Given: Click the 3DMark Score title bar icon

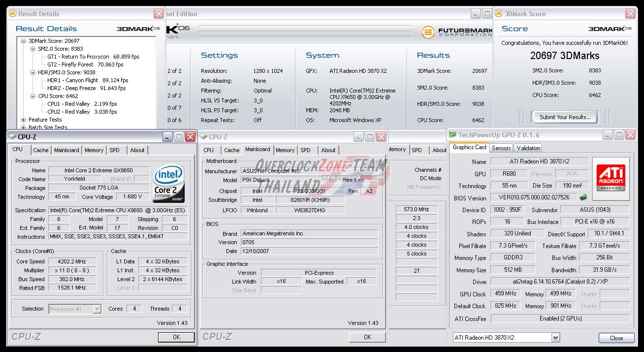Looking at the screenshot, I should tap(499, 14).
